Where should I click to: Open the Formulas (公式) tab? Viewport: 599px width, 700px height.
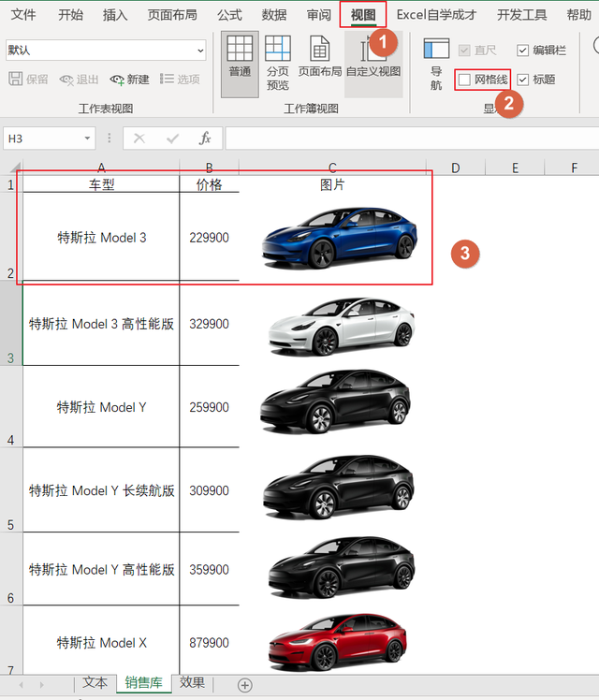(x=229, y=15)
